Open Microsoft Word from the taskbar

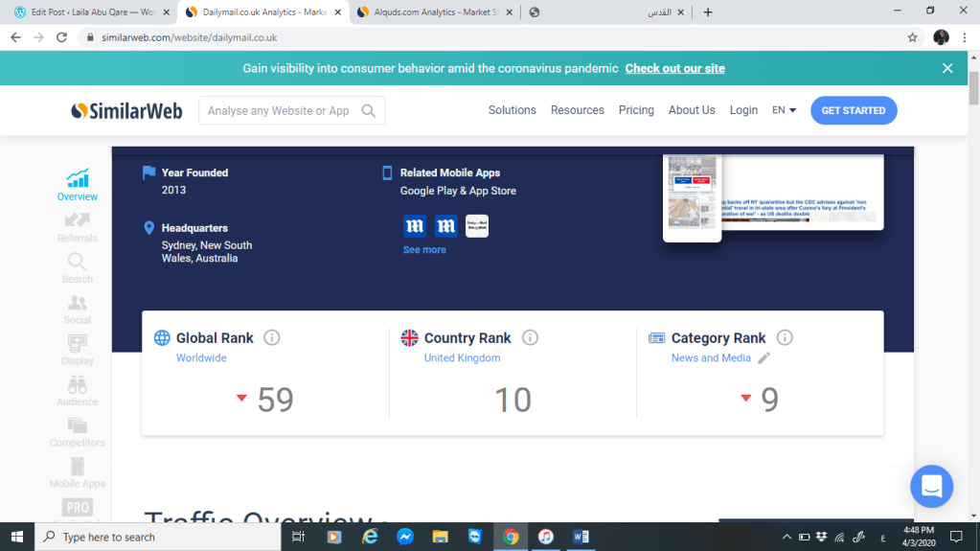(x=581, y=537)
